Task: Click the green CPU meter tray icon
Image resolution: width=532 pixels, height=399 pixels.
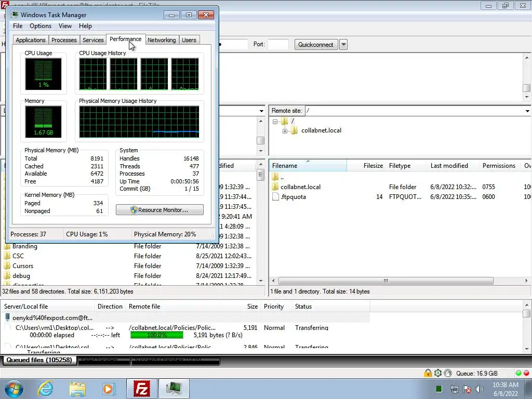Action: 438,389
